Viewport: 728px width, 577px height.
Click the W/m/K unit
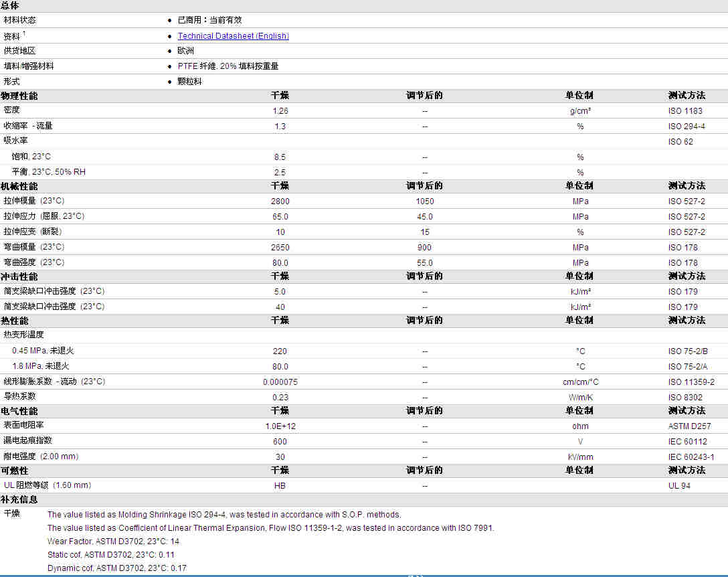tap(580, 397)
